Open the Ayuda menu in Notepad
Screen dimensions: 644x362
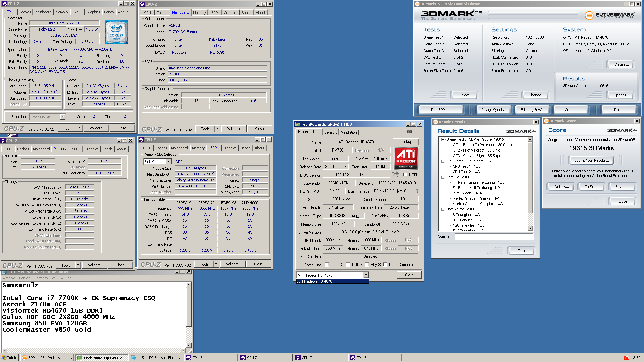(66, 278)
